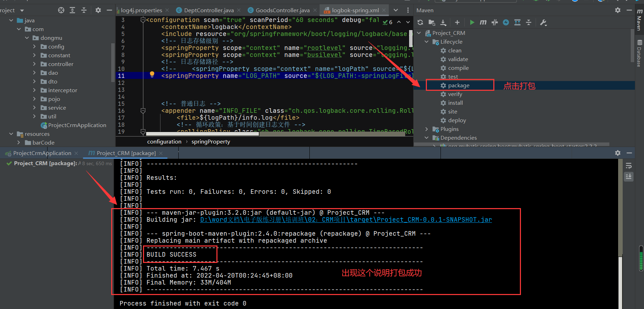Add Maven project with plus icon
Viewport: 644px width, 309px height.
pos(457,23)
